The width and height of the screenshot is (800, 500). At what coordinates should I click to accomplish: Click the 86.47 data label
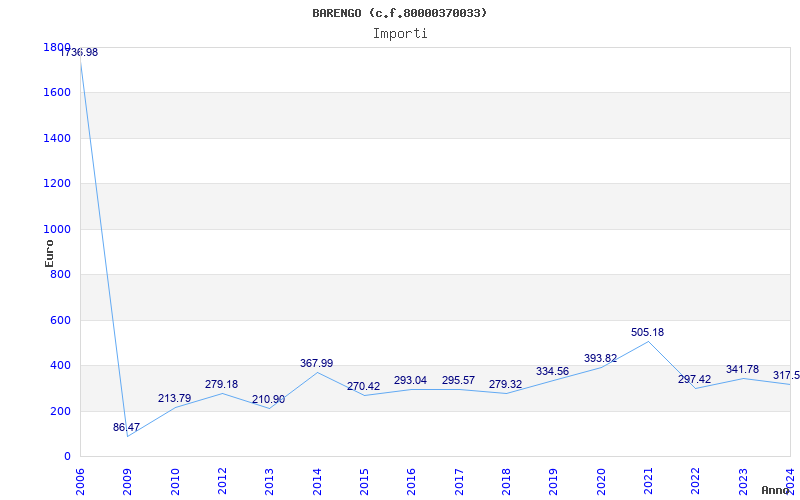click(x=127, y=427)
